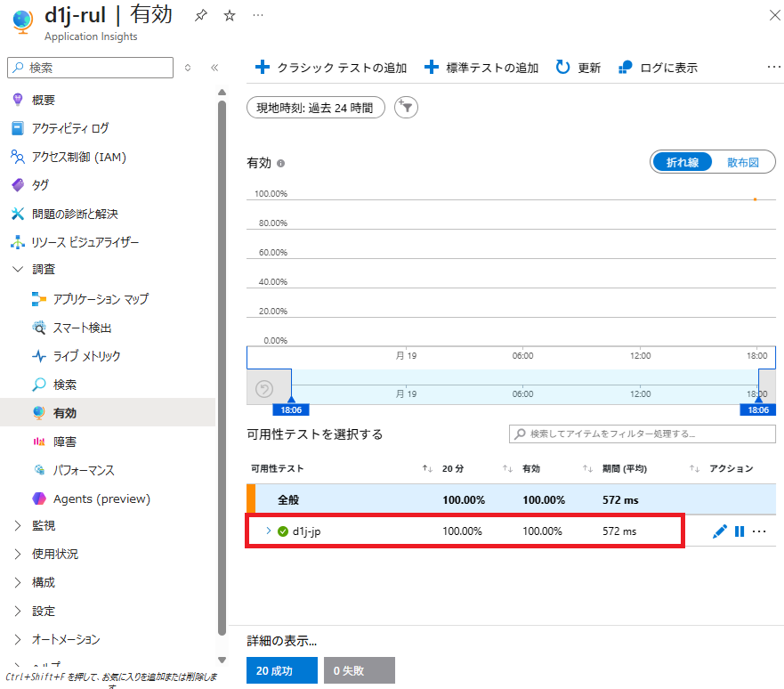Collapse the sidebar with the double-chevron icon
Image resolution: width=784 pixels, height=689 pixels.
pos(214,68)
